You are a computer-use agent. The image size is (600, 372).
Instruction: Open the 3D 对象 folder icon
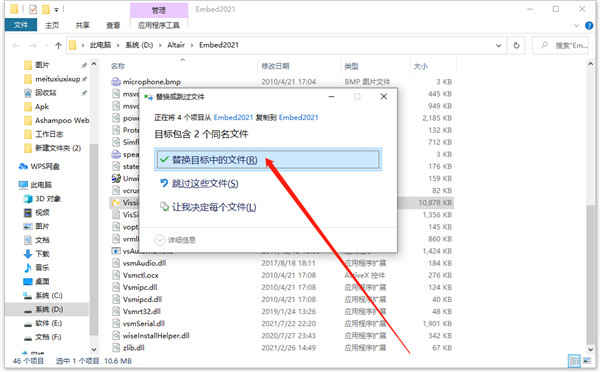pos(28,199)
